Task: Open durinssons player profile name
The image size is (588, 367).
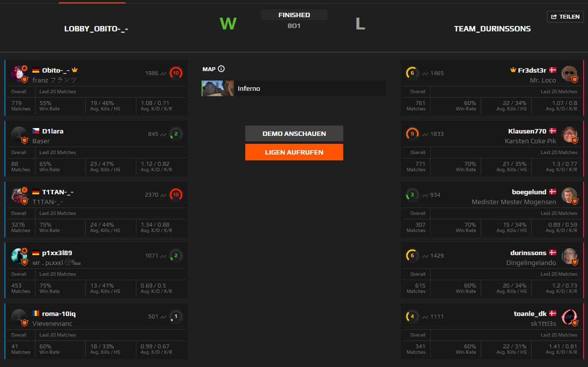Action: 528,253
